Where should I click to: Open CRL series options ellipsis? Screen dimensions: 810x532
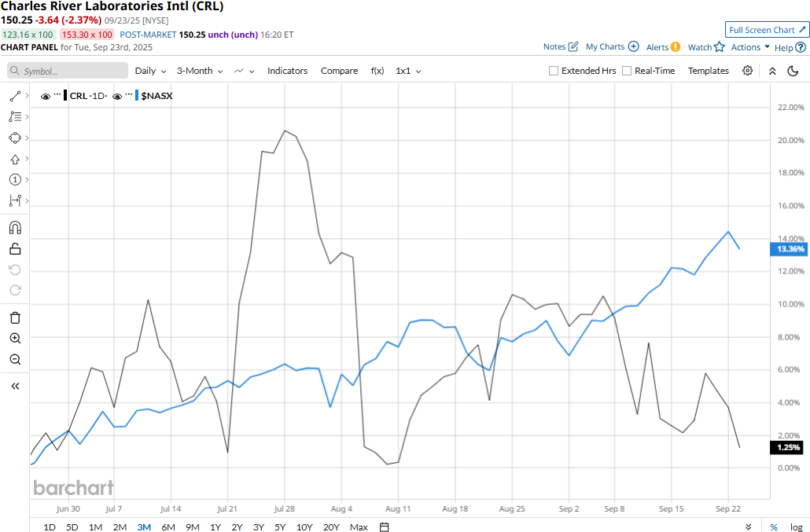57,95
